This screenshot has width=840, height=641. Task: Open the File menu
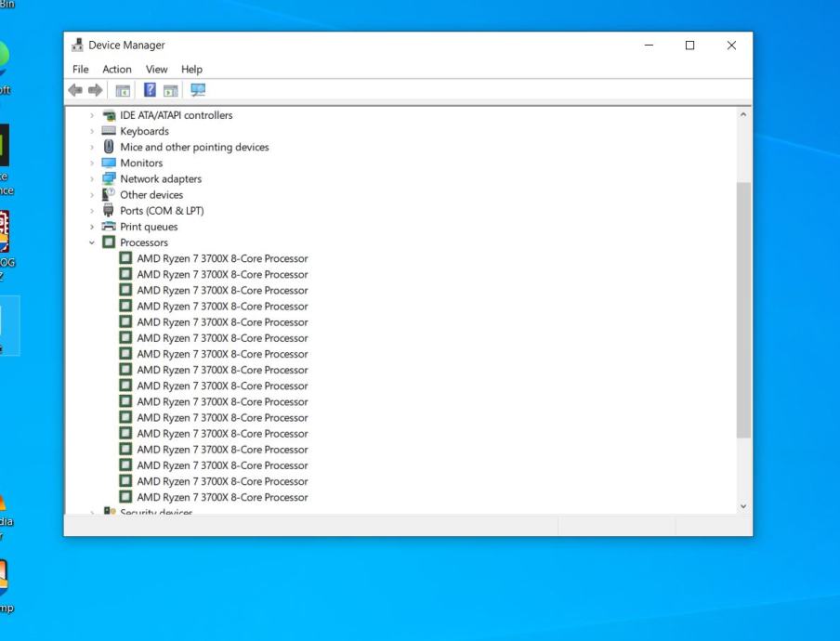(x=80, y=69)
